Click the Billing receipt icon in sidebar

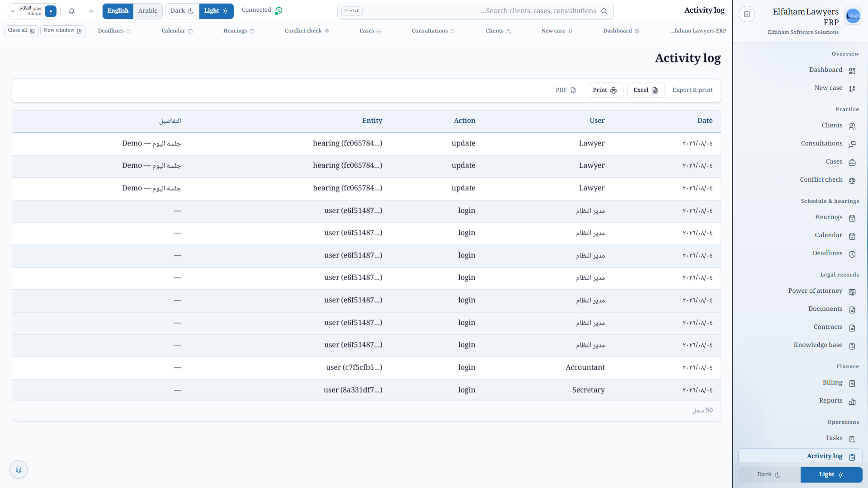click(852, 384)
